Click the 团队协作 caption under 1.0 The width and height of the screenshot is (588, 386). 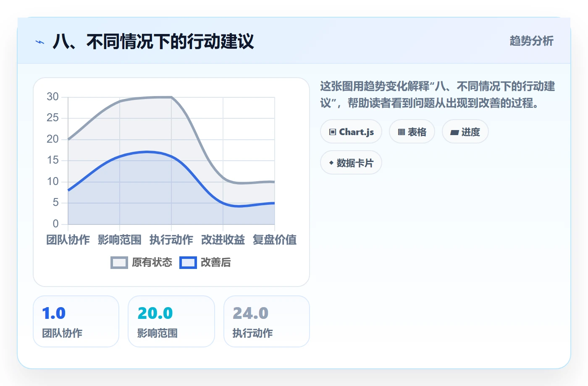coord(62,333)
